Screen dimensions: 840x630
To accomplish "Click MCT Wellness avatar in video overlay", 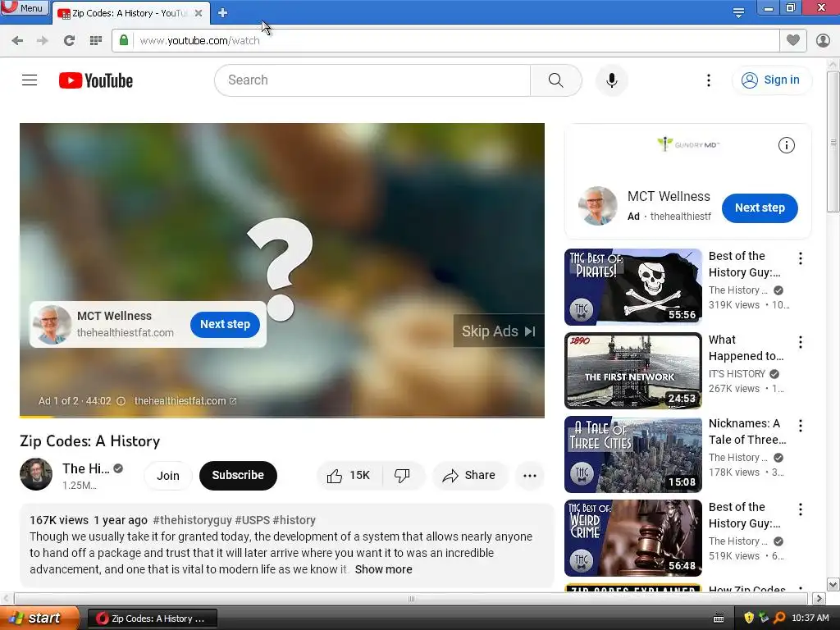I will click(x=52, y=325).
